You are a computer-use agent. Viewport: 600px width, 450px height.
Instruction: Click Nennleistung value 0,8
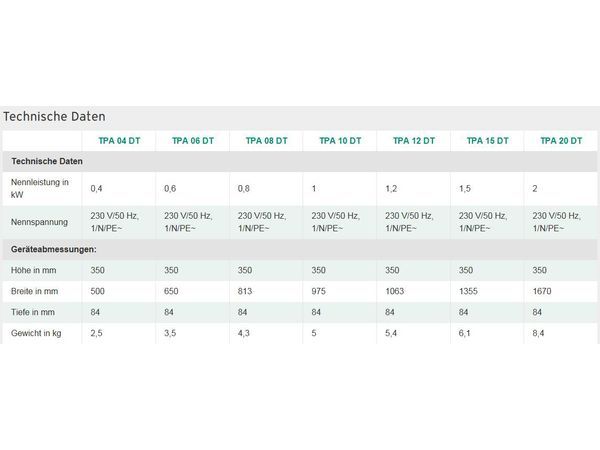click(x=243, y=189)
